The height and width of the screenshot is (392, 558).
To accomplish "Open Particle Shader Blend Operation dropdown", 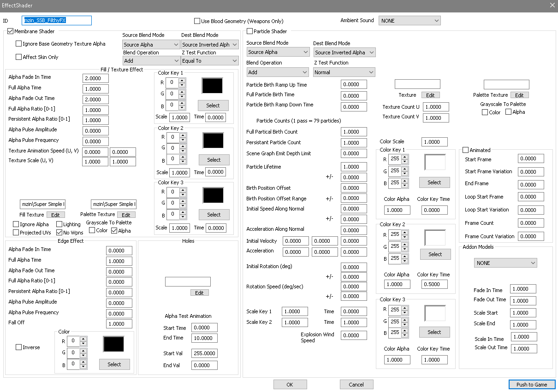I will click(x=277, y=72).
